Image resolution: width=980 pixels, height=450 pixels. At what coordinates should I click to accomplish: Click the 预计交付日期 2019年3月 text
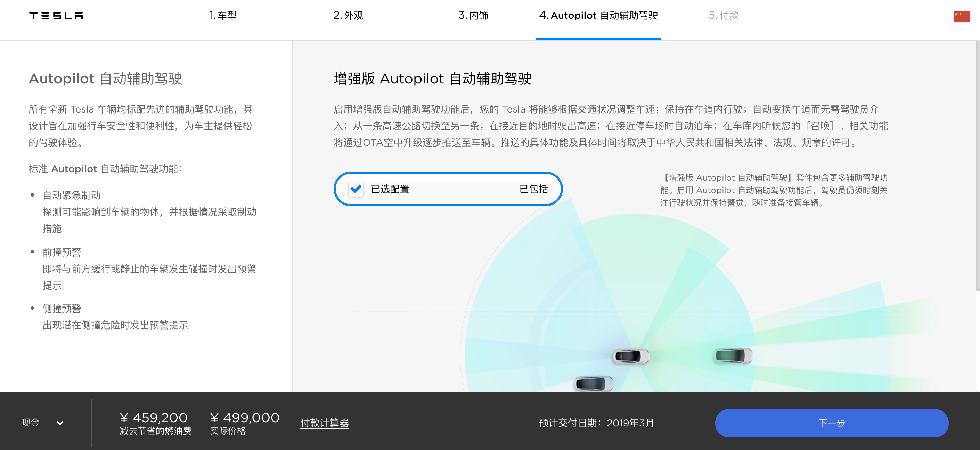click(596, 423)
